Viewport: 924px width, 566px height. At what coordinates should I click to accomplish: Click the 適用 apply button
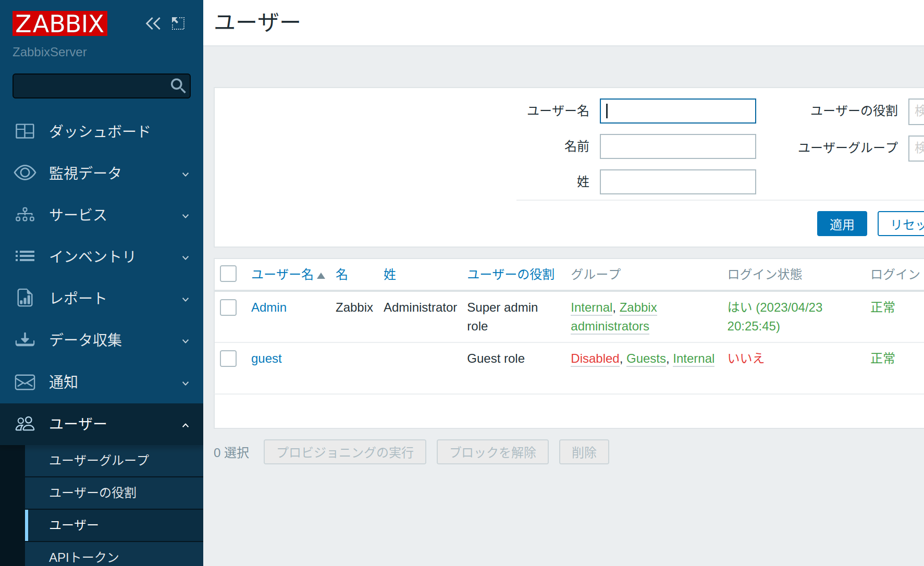click(842, 223)
